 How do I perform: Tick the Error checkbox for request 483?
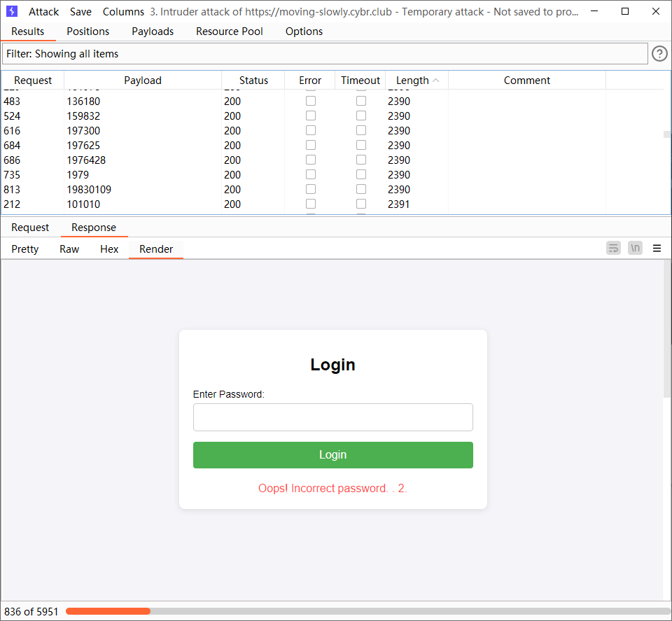tap(311, 101)
